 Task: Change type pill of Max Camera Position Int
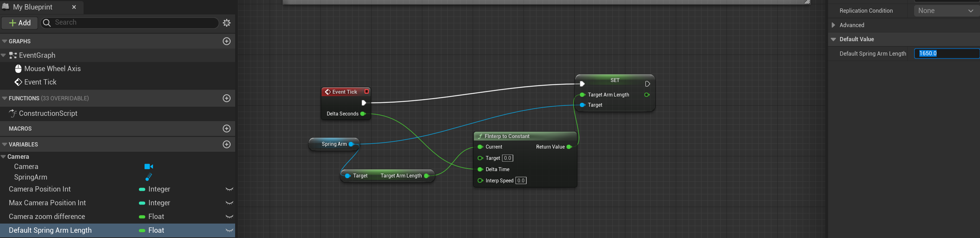click(x=142, y=203)
